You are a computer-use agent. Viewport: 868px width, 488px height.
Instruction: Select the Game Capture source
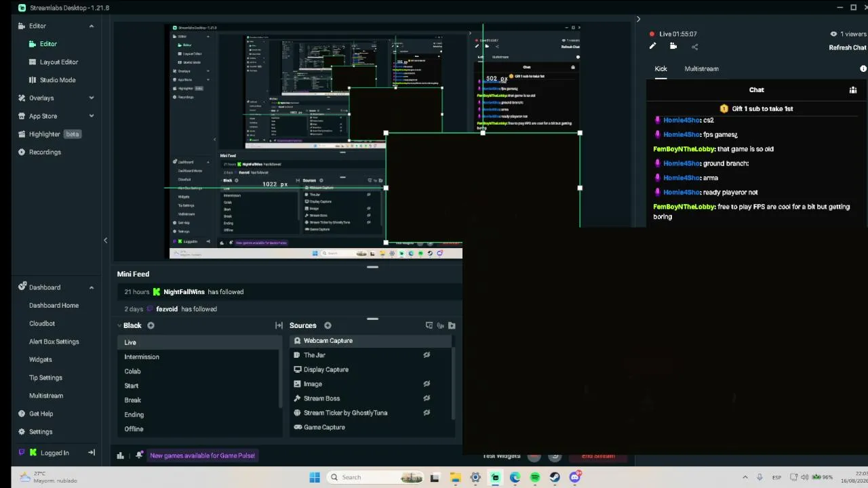click(x=371, y=427)
